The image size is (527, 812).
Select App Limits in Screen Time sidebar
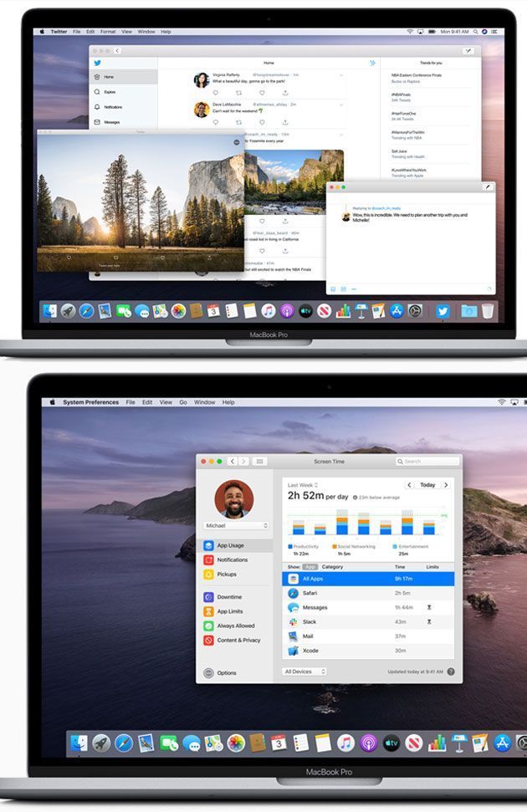(x=230, y=611)
